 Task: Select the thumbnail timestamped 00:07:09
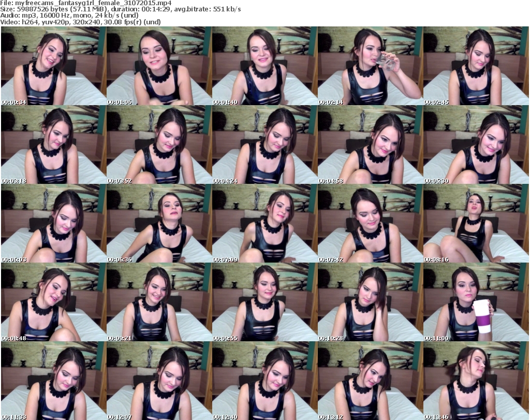click(x=264, y=224)
